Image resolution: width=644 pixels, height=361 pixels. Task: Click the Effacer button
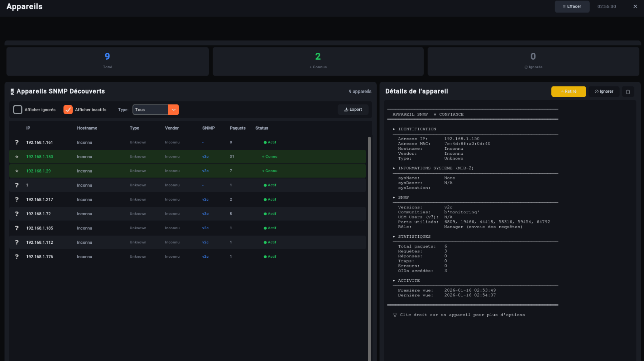click(572, 6)
